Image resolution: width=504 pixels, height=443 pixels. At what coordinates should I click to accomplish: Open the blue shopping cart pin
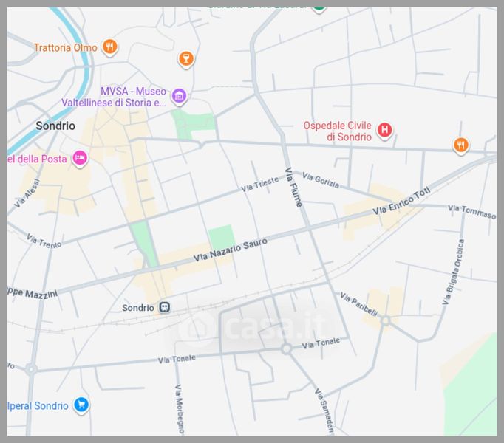coord(81,405)
